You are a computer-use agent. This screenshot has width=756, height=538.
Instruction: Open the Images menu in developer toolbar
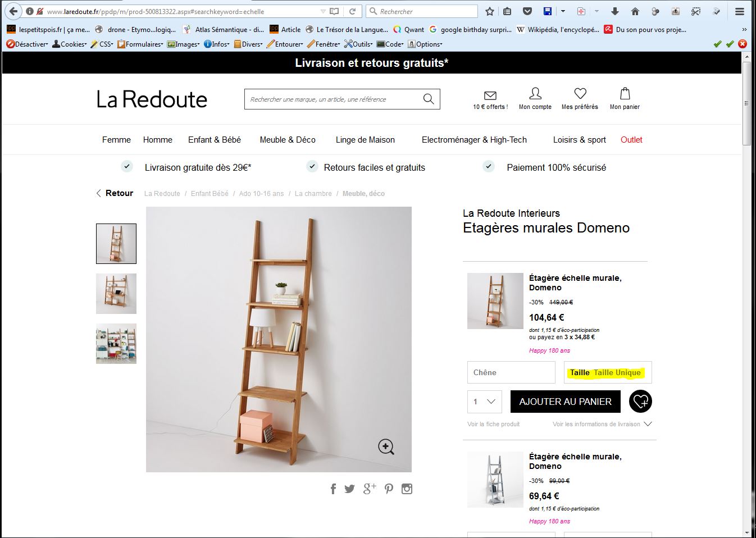point(184,44)
